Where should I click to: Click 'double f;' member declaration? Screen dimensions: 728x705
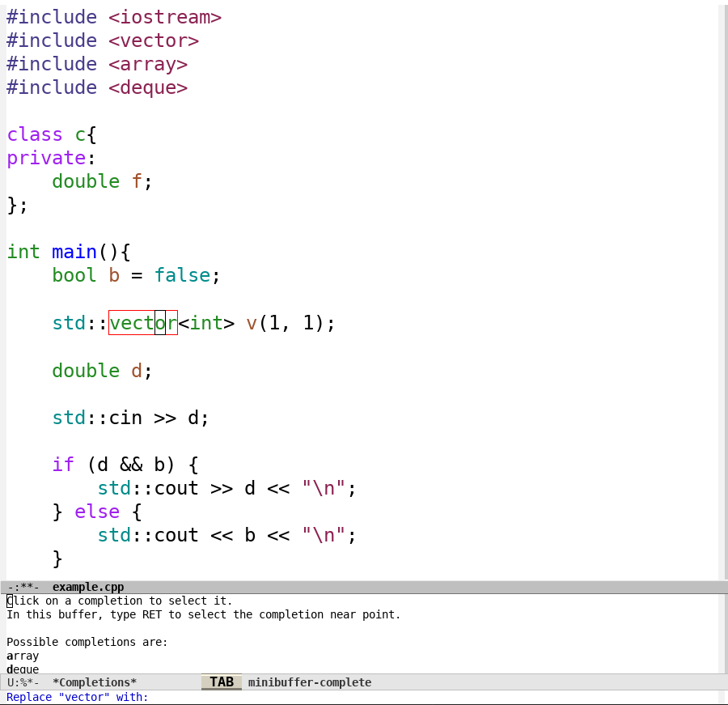(102, 181)
